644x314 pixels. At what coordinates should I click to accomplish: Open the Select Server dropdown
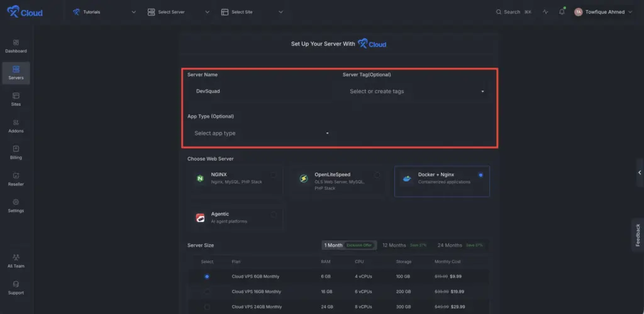pos(178,12)
